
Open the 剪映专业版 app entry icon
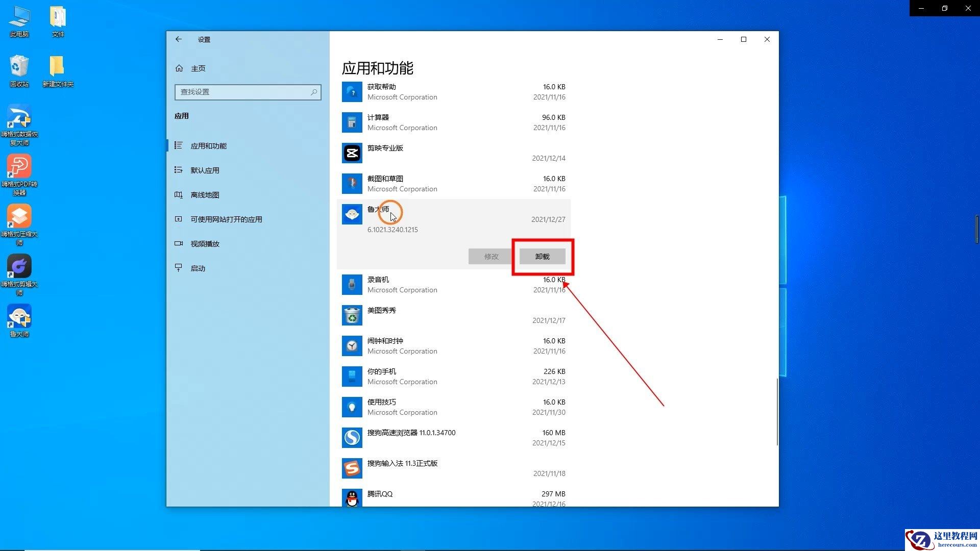[352, 153]
